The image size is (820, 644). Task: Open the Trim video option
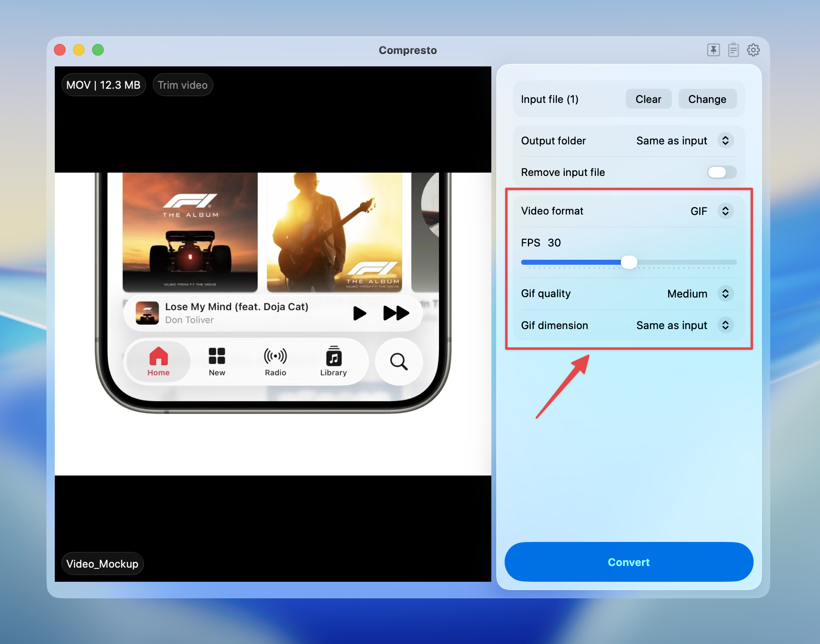(183, 85)
